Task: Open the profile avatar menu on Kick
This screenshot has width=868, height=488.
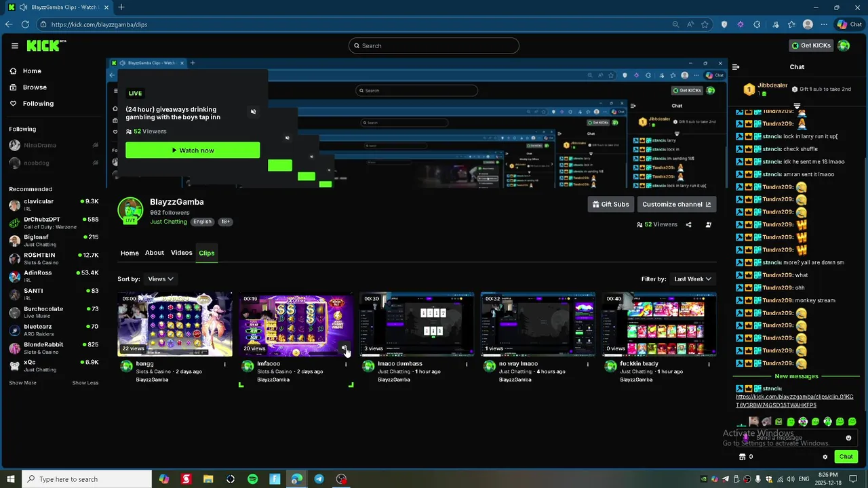Action: (844, 45)
